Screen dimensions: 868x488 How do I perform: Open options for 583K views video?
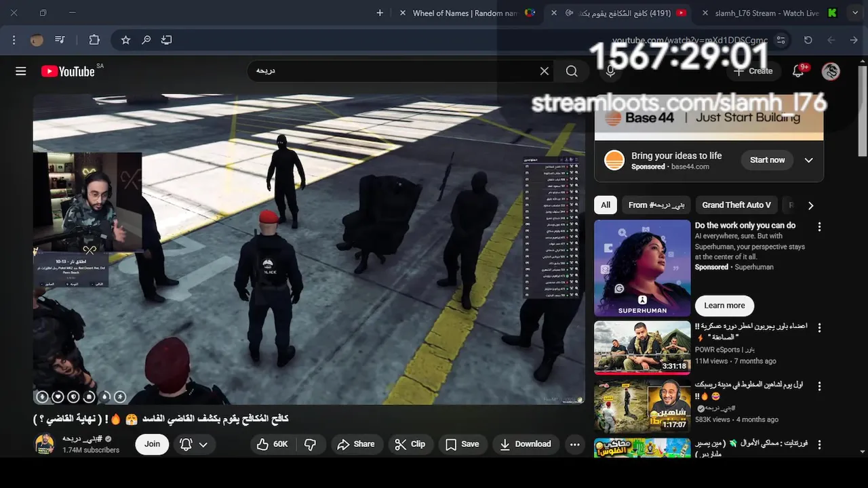point(819,386)
